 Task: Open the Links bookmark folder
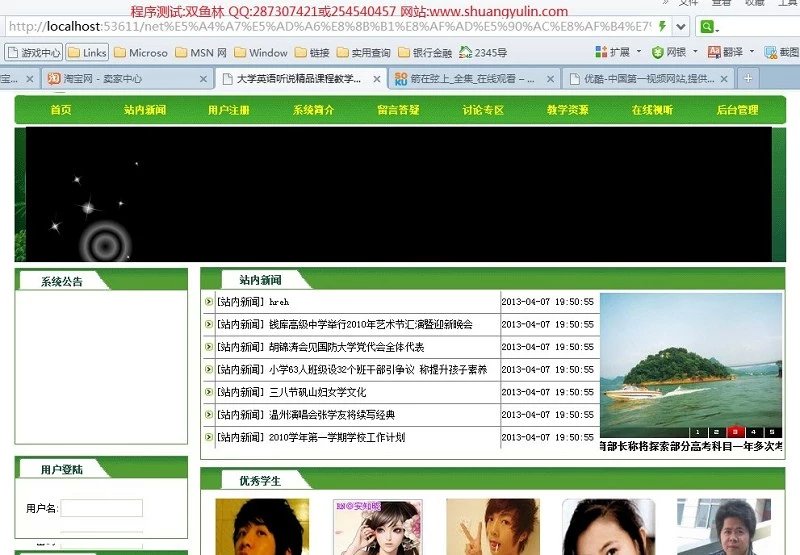pyautogui.click(x=87, y=53)
